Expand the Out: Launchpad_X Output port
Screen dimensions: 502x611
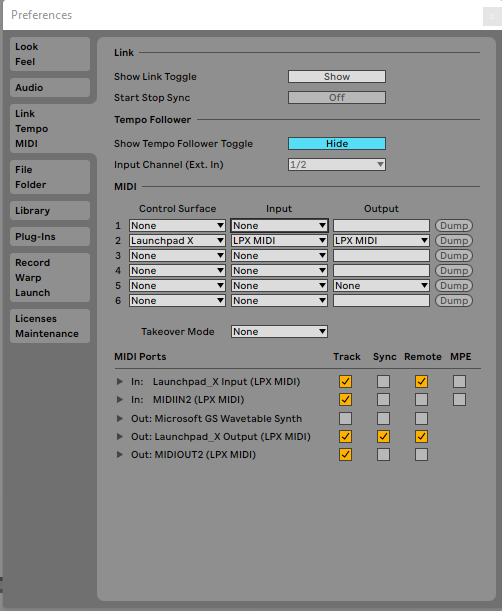tap(120, 436)
